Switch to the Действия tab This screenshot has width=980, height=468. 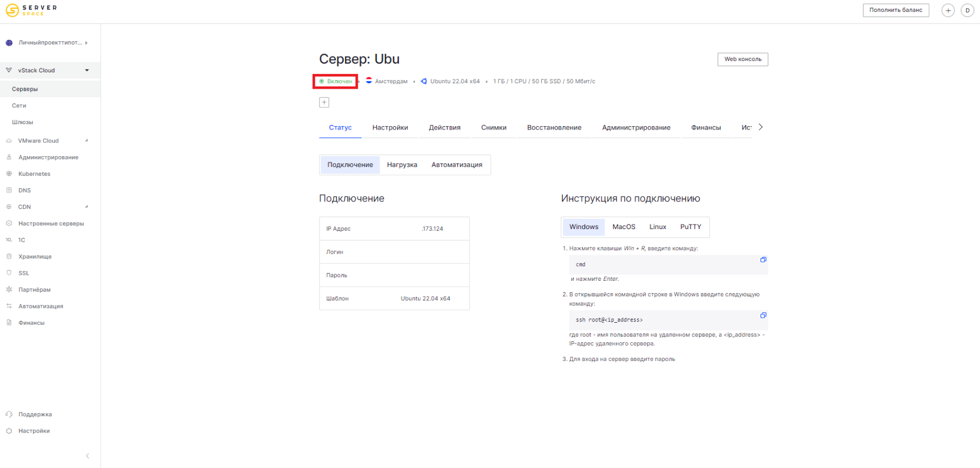pyautogui.click(x=445, y=128)
